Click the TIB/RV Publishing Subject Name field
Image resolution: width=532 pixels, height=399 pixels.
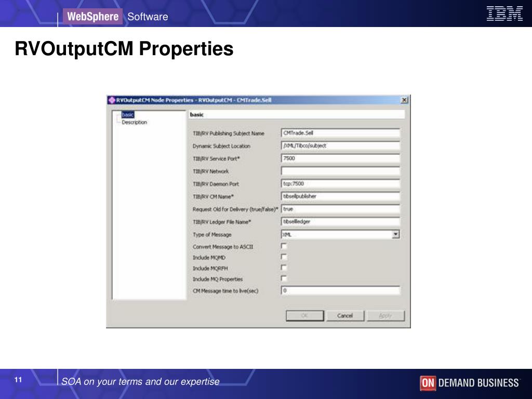pos(341,133)
